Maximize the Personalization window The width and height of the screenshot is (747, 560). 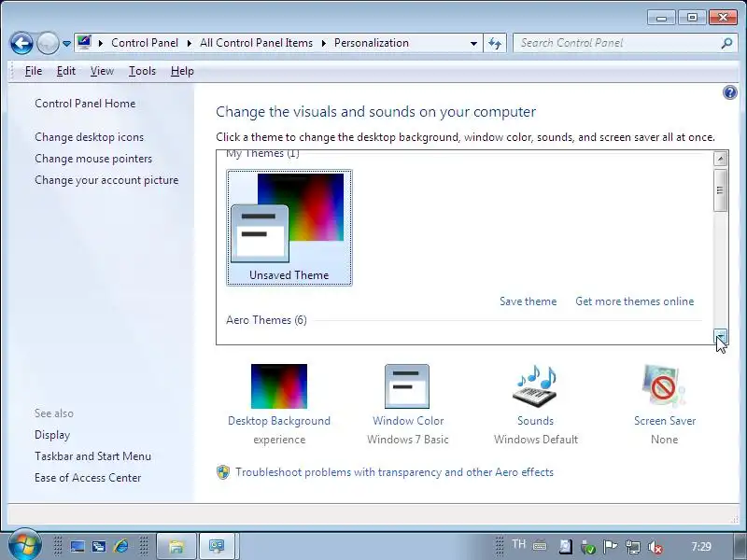[692, 18]
